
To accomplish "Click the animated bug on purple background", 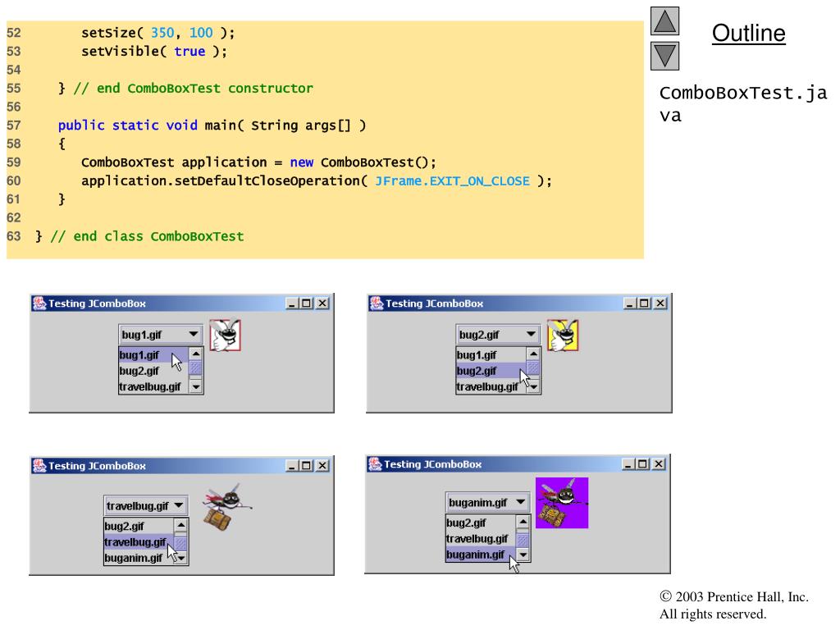I will [x=562, y=503].
